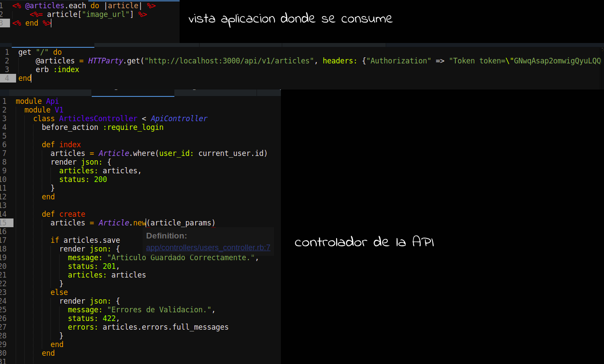Click the "Articulo Guardado Correctamente." string
Image resolution: width=604 pixels, height=364 pixels.
[181, 258]
